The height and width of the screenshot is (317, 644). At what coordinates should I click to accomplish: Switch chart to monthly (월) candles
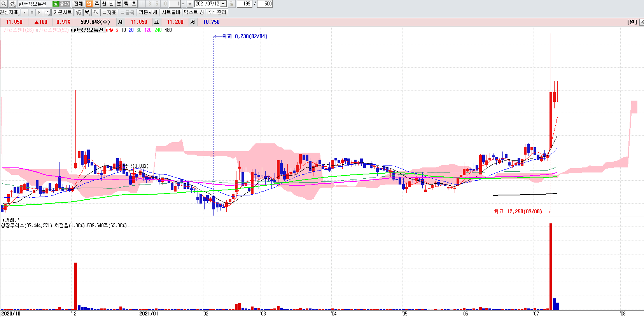[104, 4]
